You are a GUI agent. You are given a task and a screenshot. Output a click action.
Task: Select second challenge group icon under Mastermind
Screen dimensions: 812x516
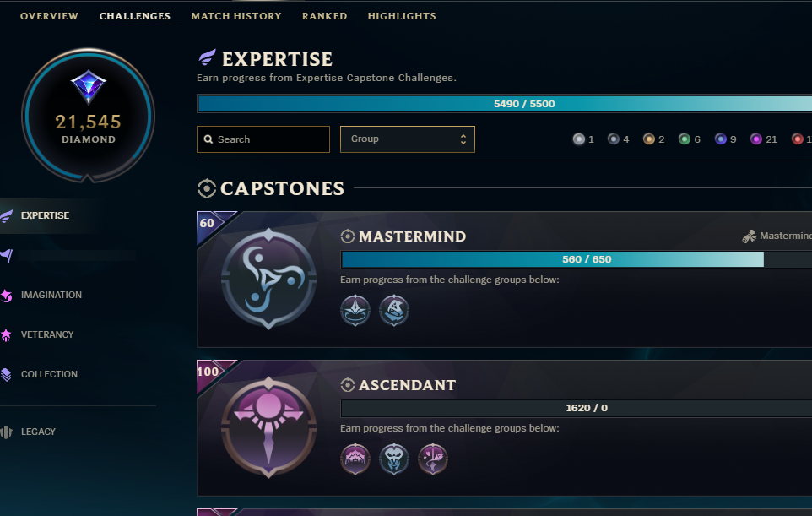tap(394, 310)
